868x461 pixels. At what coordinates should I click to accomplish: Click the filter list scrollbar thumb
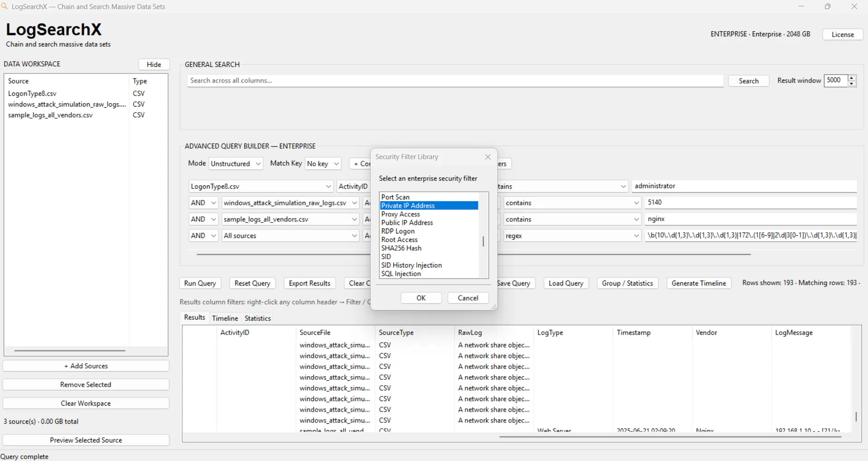[x=483, y=241]
